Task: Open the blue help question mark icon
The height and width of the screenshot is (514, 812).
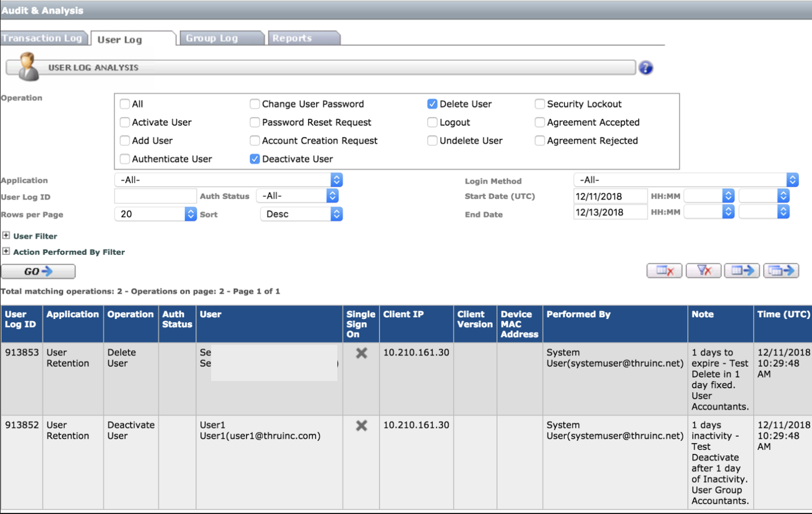Action: coord(646,68)
